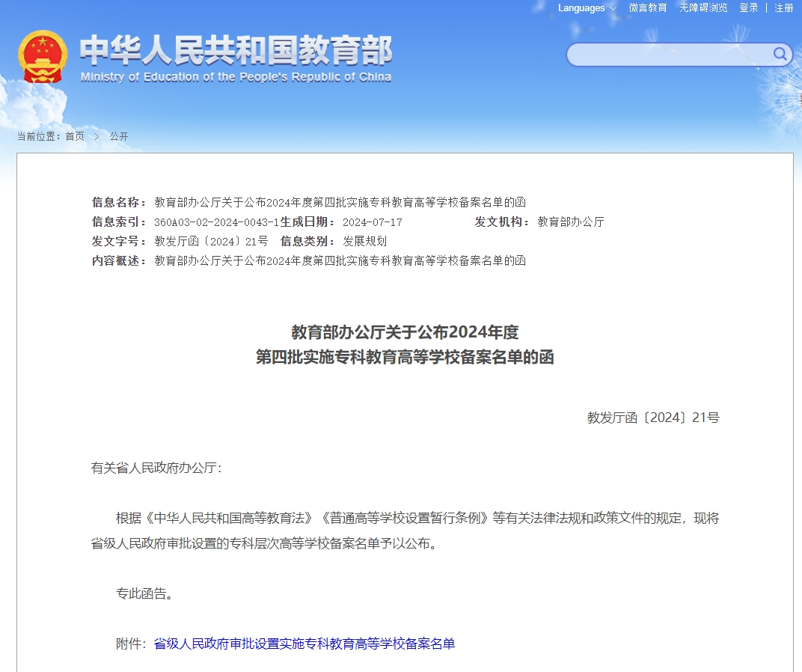The image size is (802, 672).
Task: Open the Languages dropdown
Action: [581, 8]
